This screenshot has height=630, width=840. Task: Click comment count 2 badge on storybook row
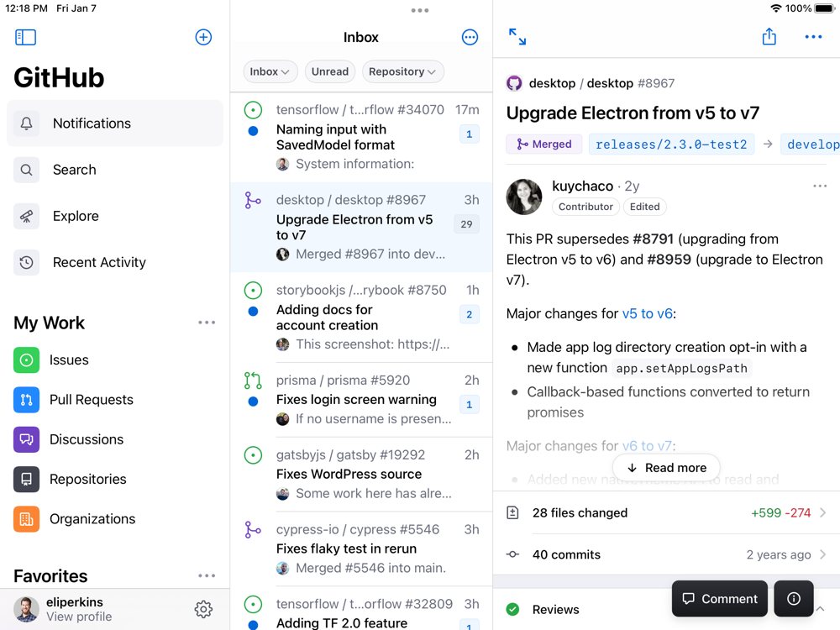coord(470,314)
